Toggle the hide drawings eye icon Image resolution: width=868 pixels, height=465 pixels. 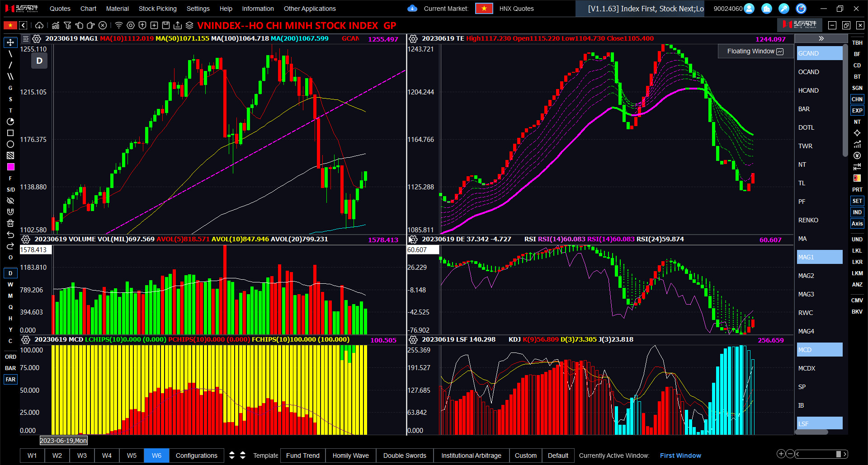tap(10, 201)
